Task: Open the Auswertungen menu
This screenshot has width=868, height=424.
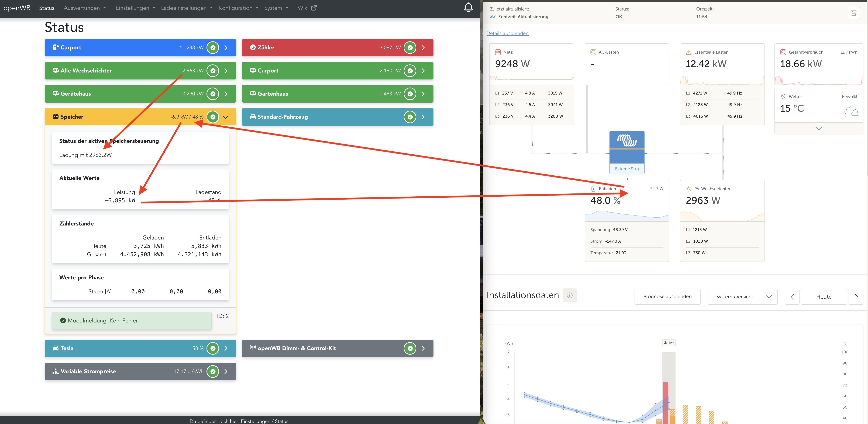Action: pyautogui.click(x=85, y=8)
